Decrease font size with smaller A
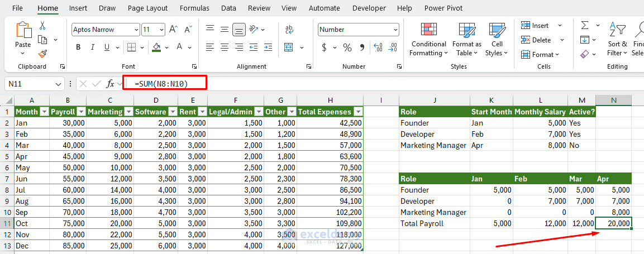Image resolution: width=644 pixels, height=254 pixels. click(188, 29)
